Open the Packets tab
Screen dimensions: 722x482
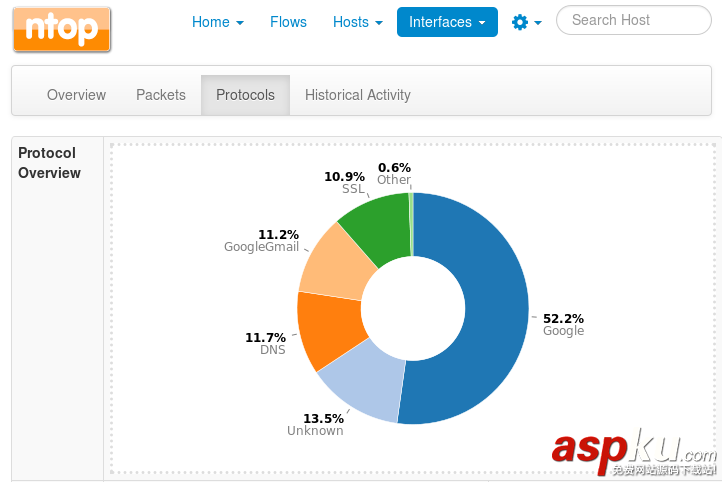point(161,95)
